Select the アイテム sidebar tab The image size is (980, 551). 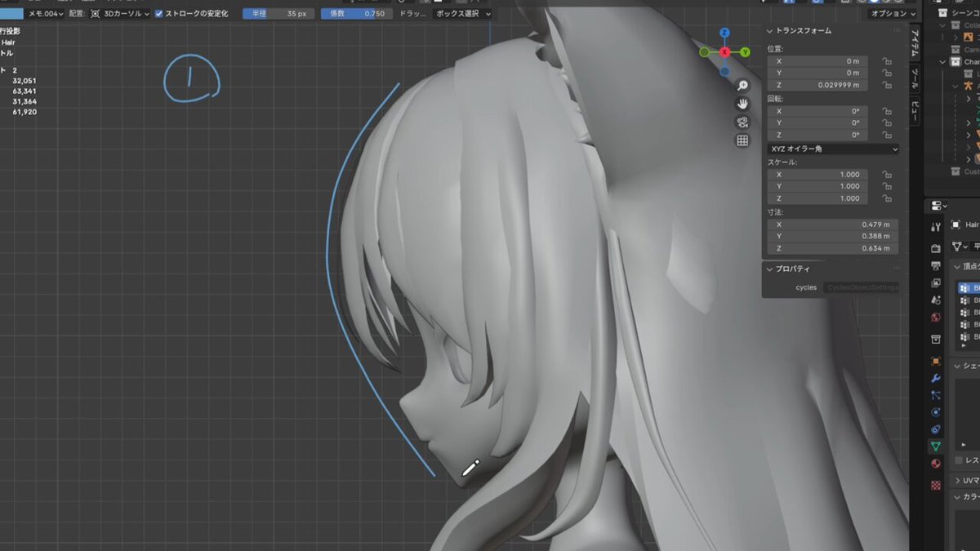point(915,41)
